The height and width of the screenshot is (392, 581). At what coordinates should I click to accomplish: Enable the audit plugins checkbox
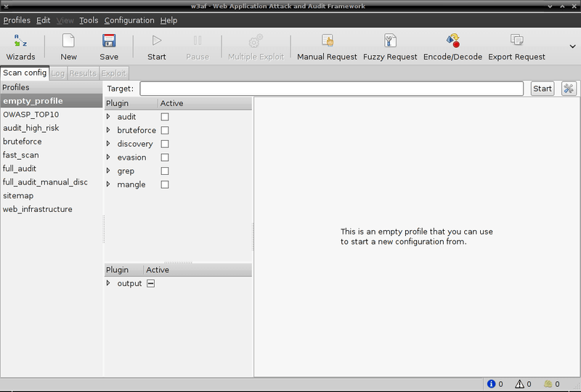click(165, 117)
